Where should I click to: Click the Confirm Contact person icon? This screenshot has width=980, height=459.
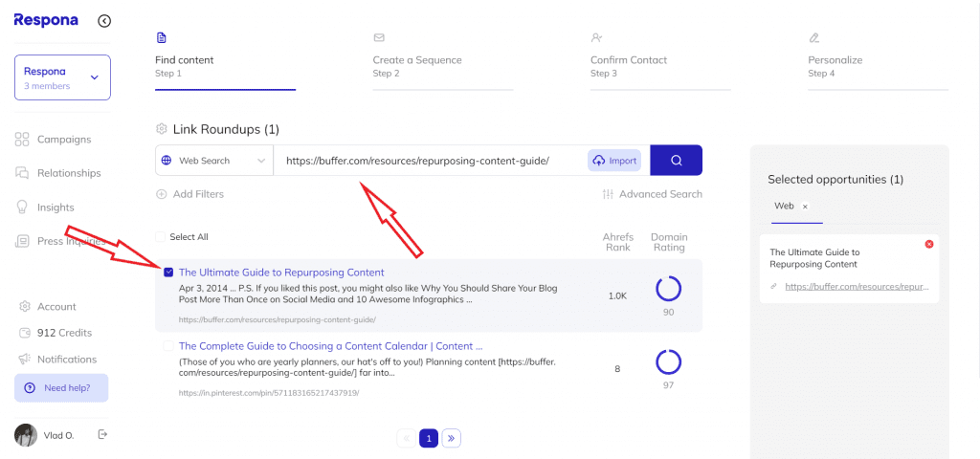[x=596, y=37]
